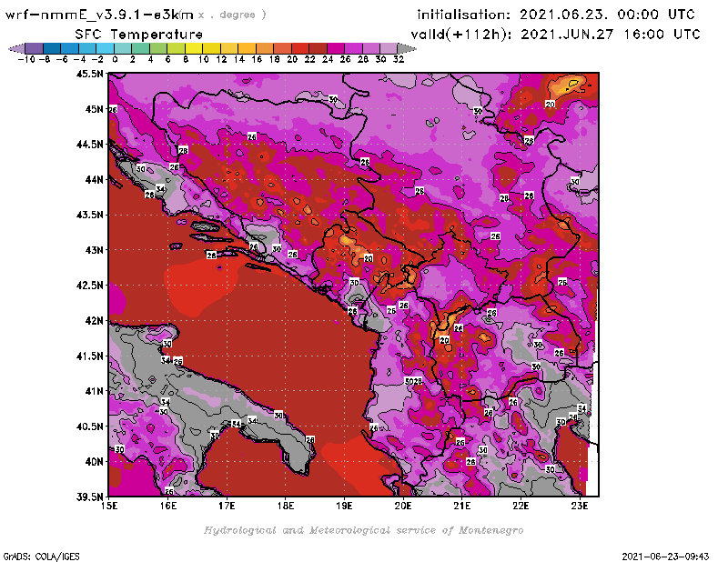
Task: Click the legend swatch between 8 and 10
Action: (x=194, y=48)
